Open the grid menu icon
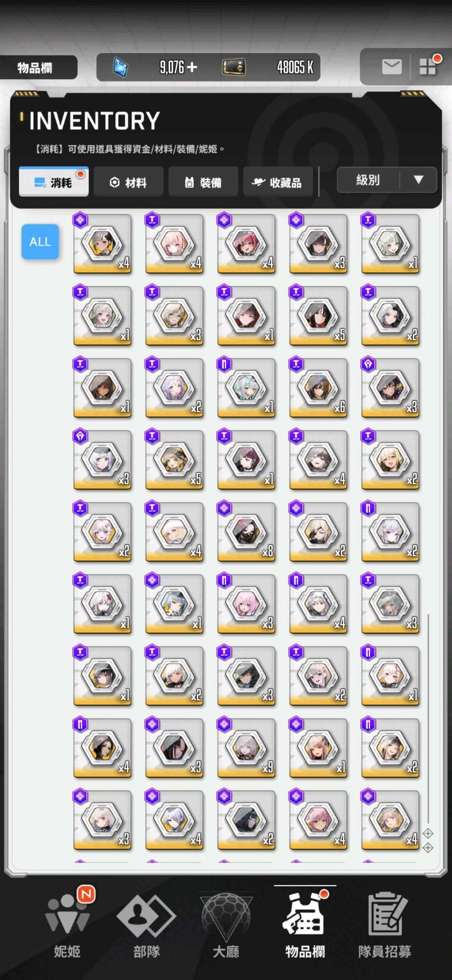The height and width of the screenshot is (980, 452). coord(428,66)
